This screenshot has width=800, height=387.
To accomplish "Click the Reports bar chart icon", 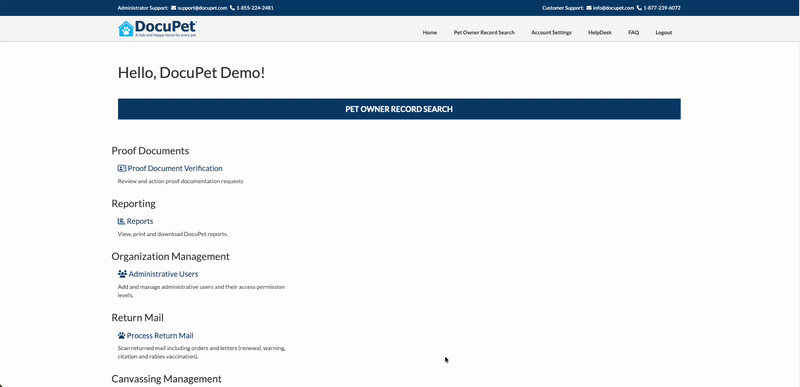I will pos(121,221).
